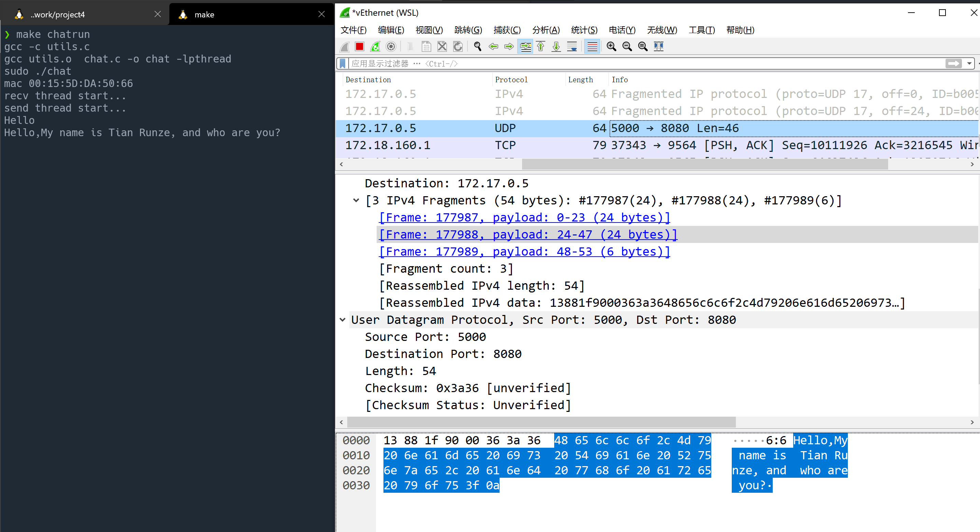This screenshot has height=532, width=980.
Task: Open the 分析(A) menu
Action: tap(546, 30)
